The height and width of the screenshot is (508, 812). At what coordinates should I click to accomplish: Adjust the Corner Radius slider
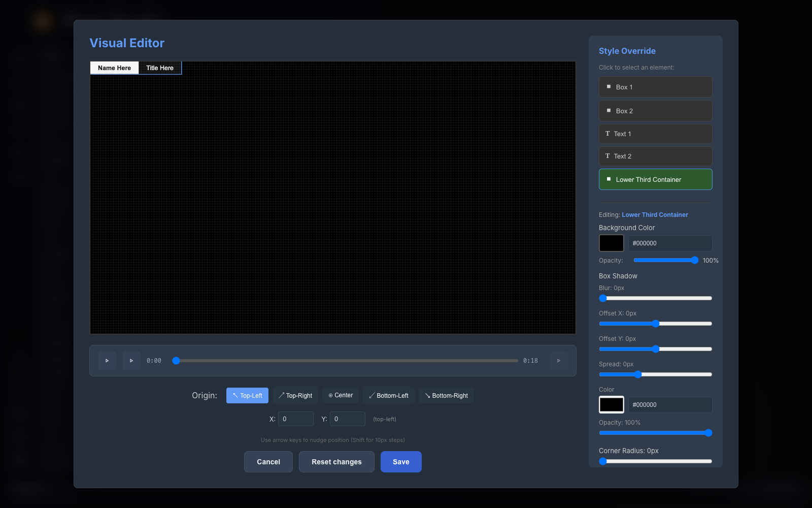click(656, 461)
